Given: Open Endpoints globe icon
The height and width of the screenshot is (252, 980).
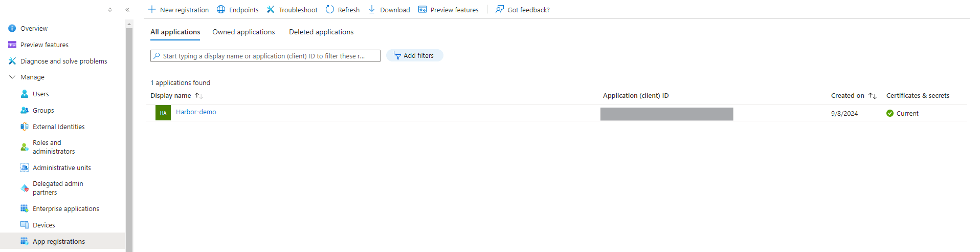Looking at the screenshot, I should 221,9.
